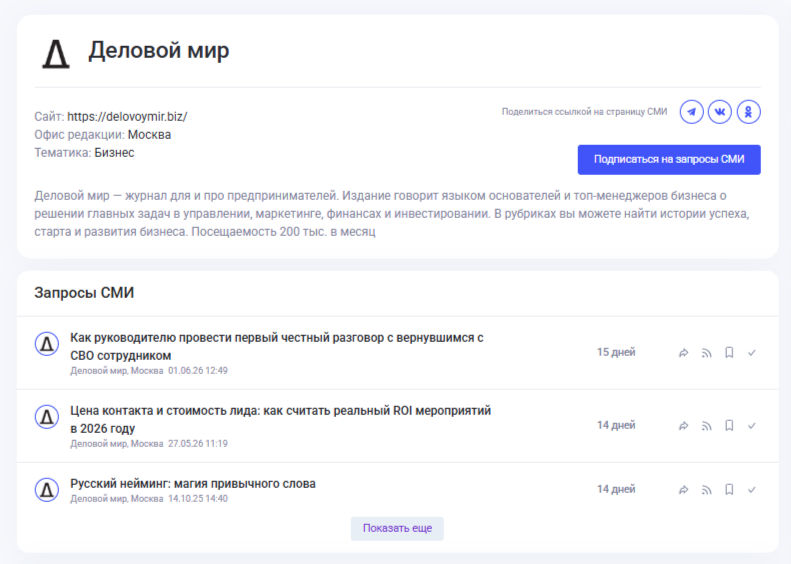Click the 15 дней deadline label
Image resolution: width=791 pixels, height=564 pixels.
click(616, 352)
